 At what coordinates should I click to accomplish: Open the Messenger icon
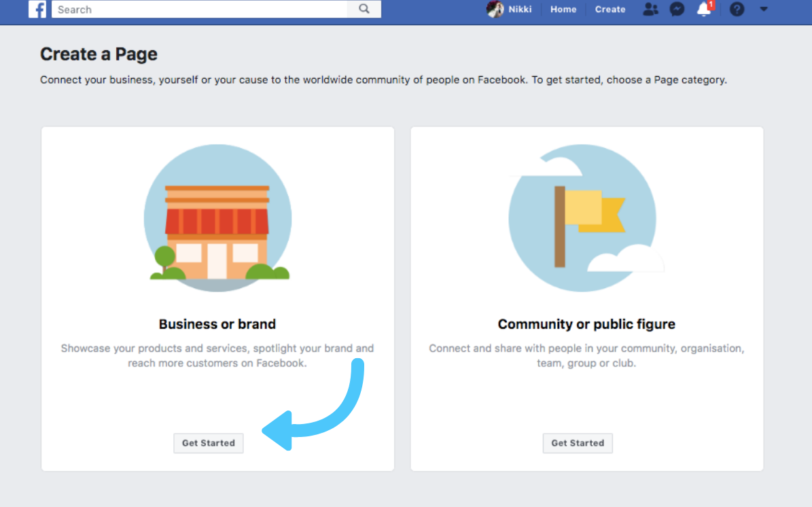click(677, 9)
